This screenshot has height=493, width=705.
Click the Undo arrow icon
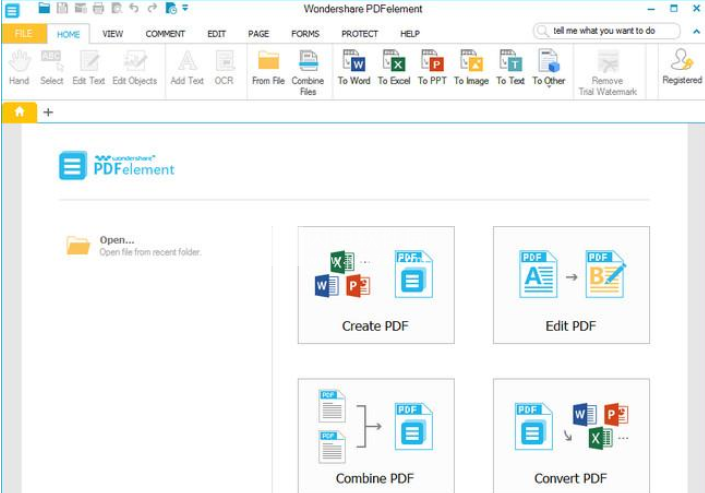pos(134,8)
